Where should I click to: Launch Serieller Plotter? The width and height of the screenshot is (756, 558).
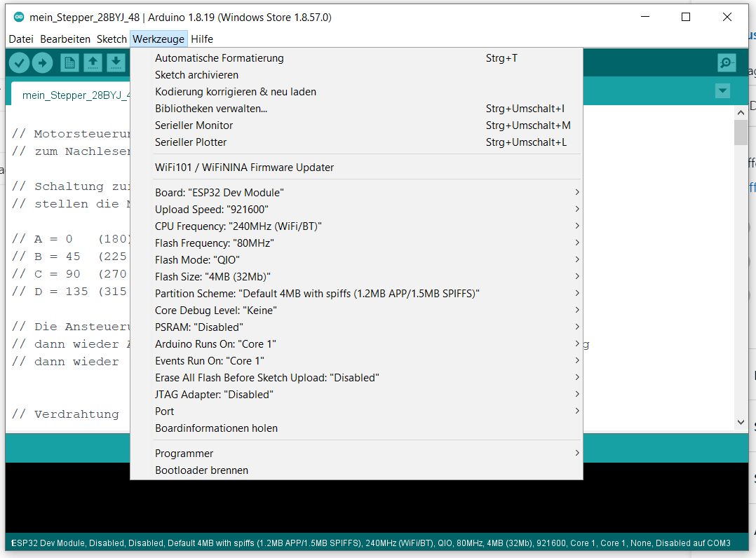click(356, 142)
